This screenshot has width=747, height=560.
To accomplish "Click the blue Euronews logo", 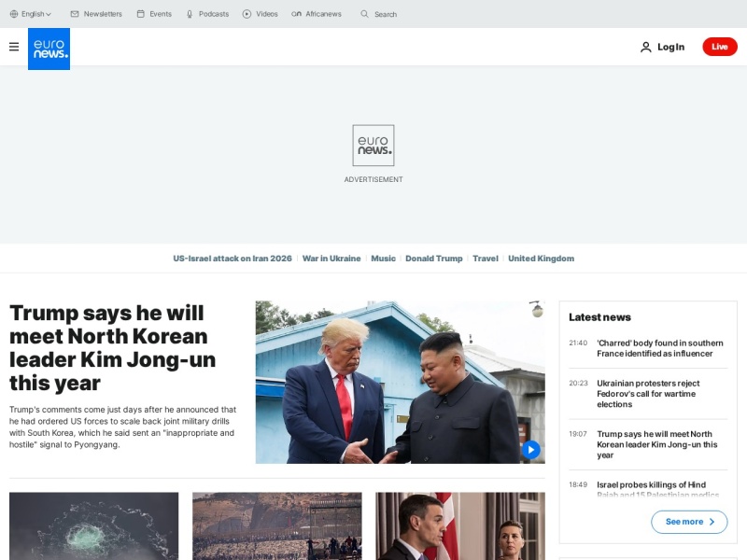I will [x=49, y=49].
